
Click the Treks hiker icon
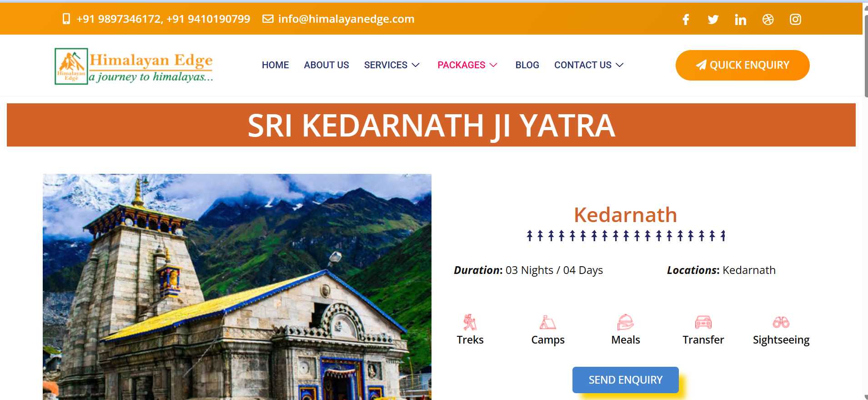470,322
